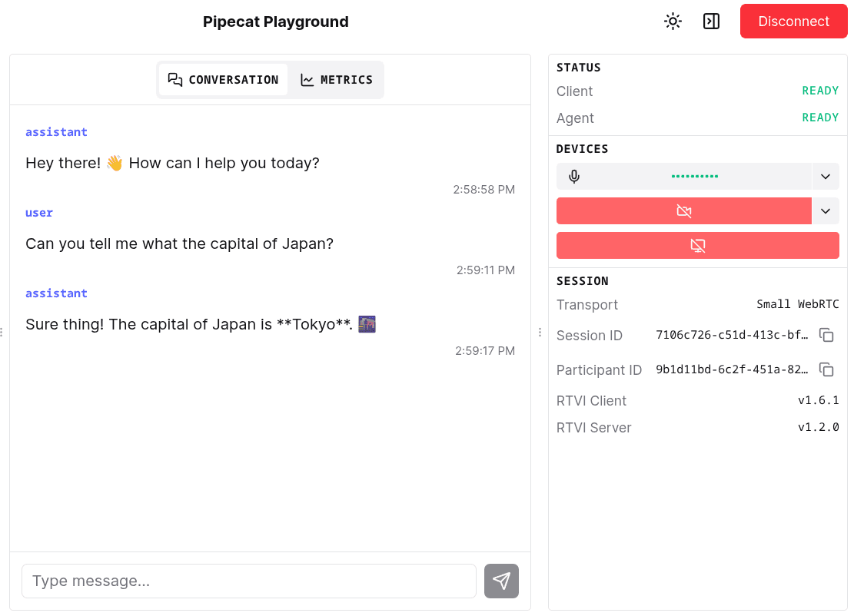Copy the Participant ID

pos(826,370)
